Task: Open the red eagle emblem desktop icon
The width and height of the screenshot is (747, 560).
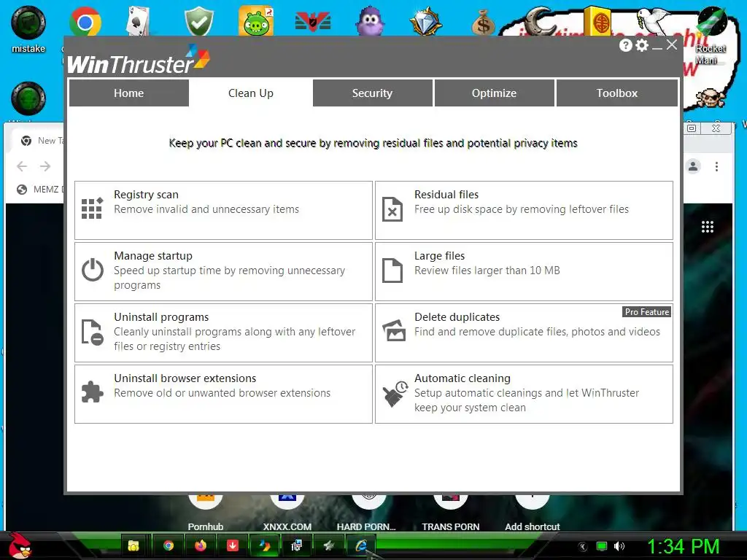Action: coord(312,22)
